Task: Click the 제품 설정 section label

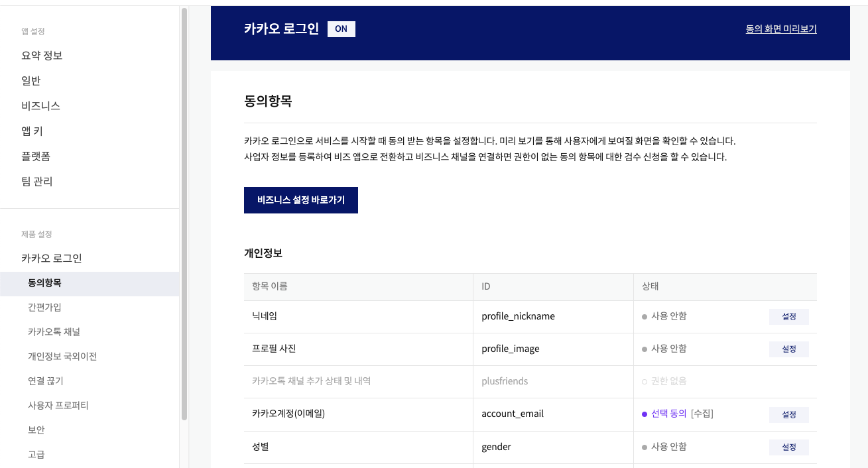Action: [36, 234]
